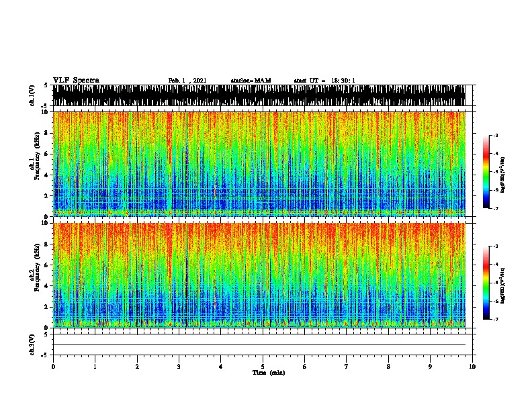Click inside the ch.2 spectrogram plot

259,275
